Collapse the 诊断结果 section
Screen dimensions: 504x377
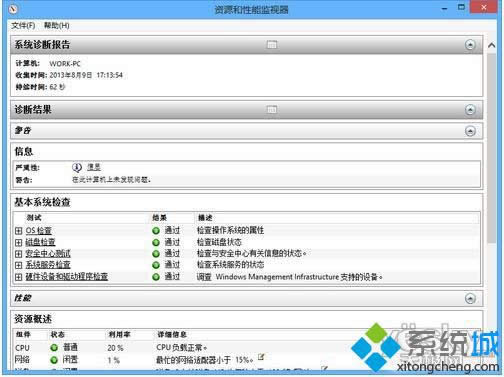pyautogui.click(x=470, y=110)
